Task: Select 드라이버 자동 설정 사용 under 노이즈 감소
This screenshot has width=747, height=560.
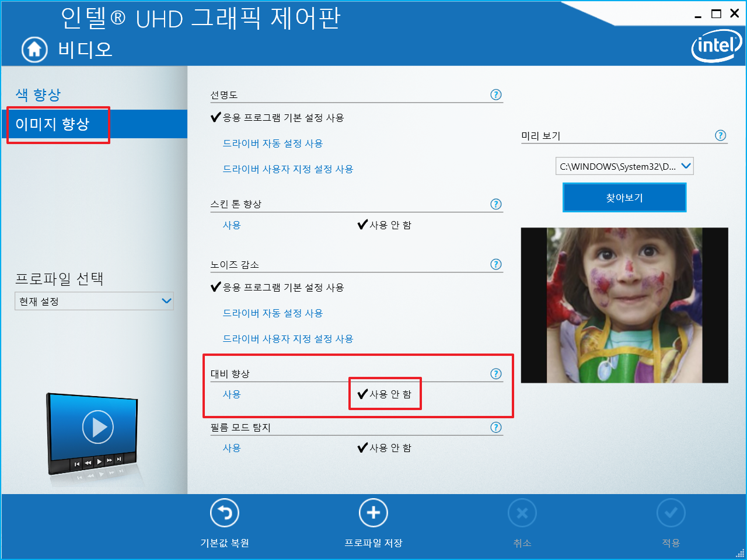Action: pos(273,313)
